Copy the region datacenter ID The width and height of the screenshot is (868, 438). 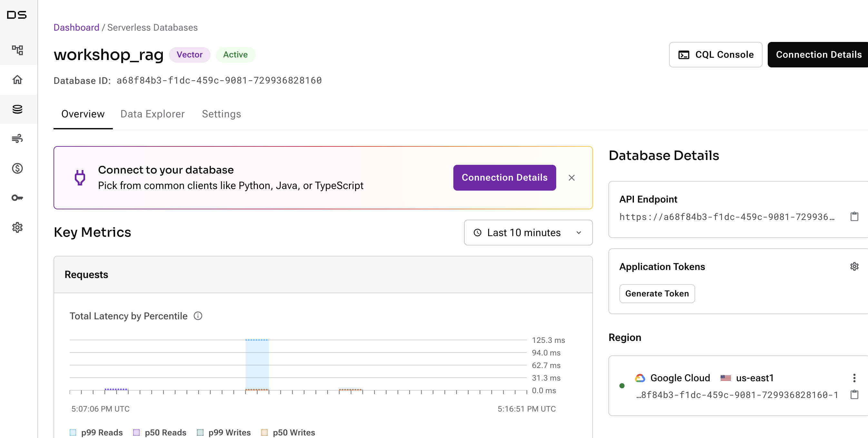coord(854,394)
